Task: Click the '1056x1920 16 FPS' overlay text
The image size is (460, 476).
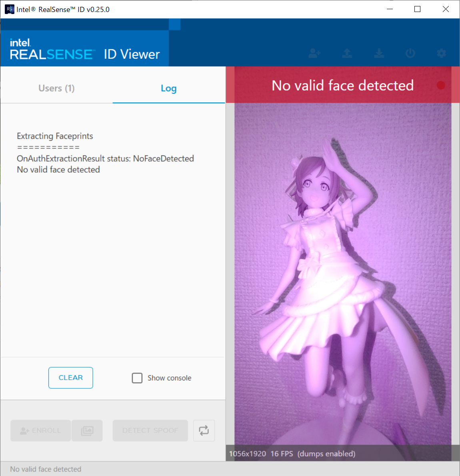Action: 261,454
